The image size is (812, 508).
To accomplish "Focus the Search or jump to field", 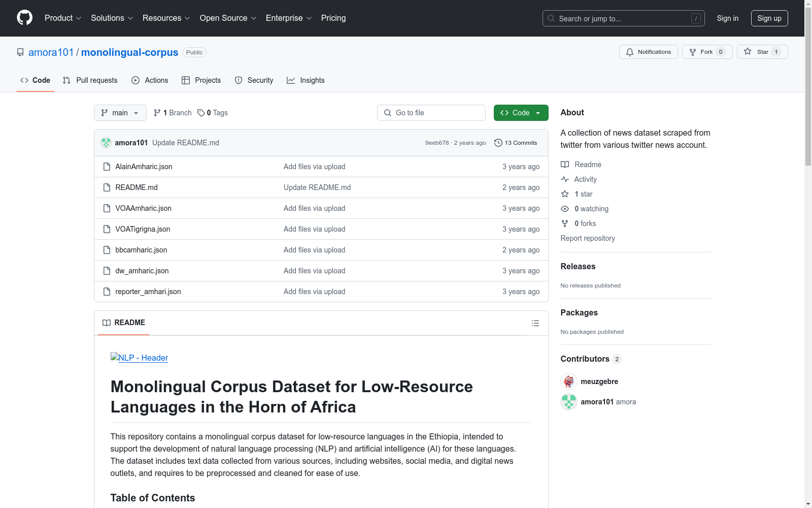I will (624, 18).
